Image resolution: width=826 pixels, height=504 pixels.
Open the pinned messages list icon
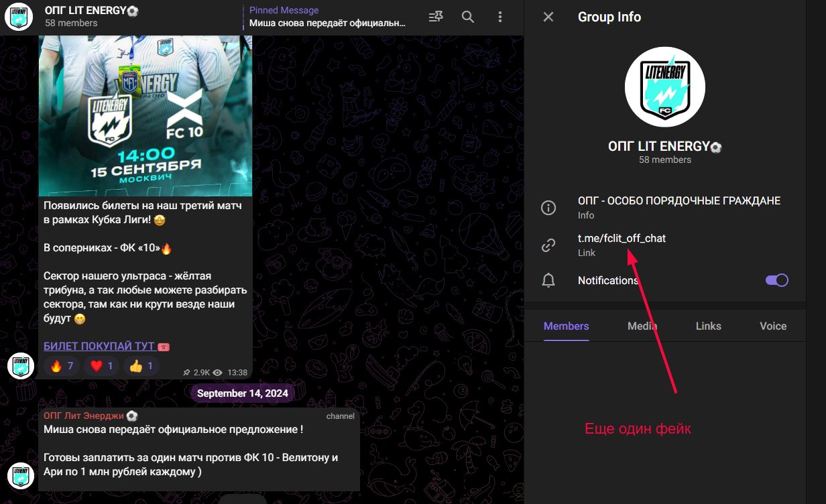coord(436,17)
